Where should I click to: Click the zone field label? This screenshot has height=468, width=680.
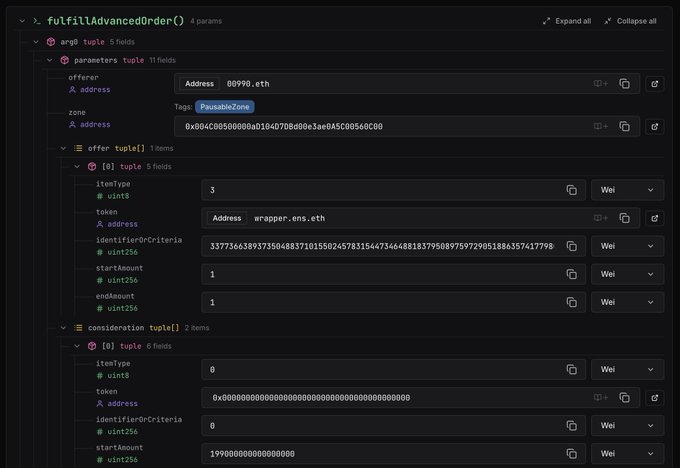tap(77, 112)
